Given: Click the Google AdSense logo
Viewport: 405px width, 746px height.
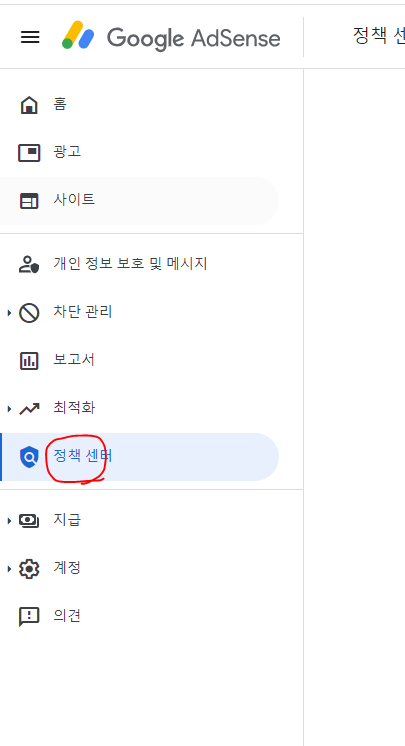Looking at the screenshot, I should point(171,37).
